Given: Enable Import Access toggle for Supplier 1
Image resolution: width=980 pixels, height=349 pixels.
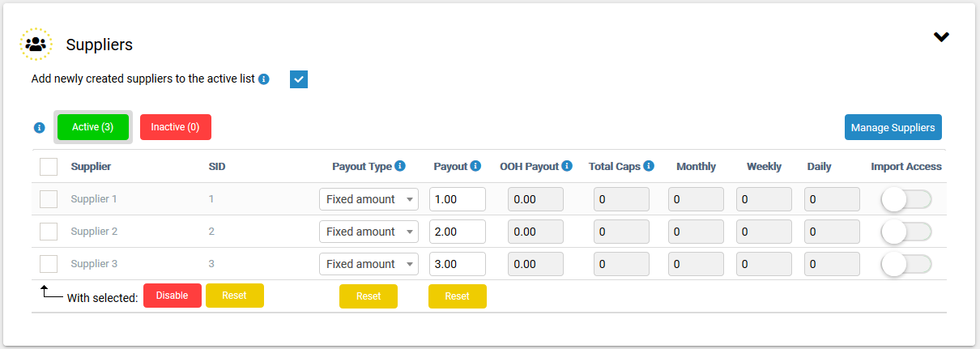Looking at the screenshot, I should click(906, 199).
